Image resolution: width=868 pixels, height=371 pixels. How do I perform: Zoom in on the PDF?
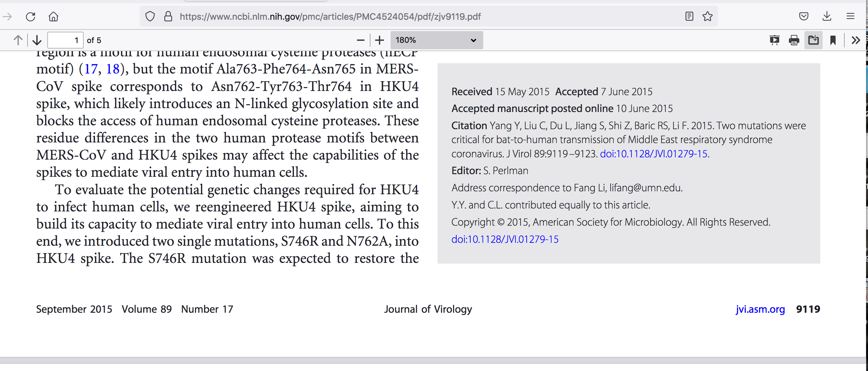pyautogui.click(x=380, y=40)
